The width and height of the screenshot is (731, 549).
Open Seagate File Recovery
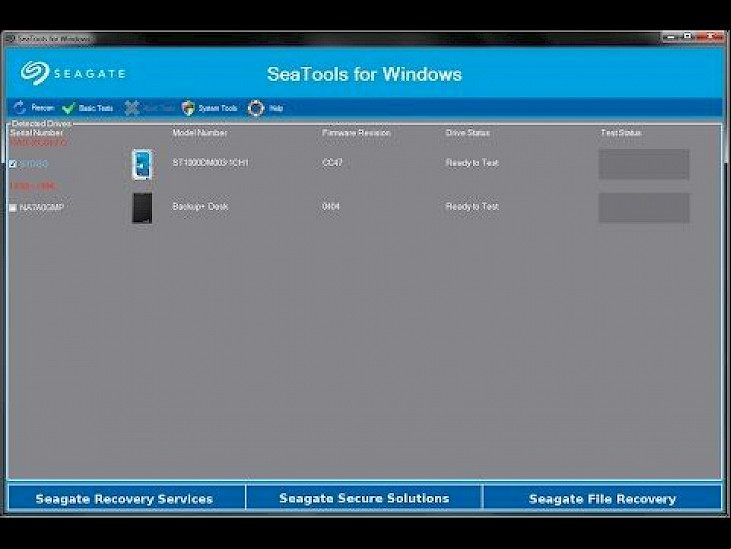coord(602,498)
